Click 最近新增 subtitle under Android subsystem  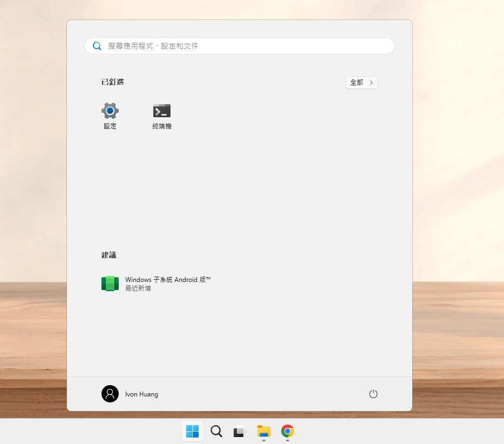[138, 288]
